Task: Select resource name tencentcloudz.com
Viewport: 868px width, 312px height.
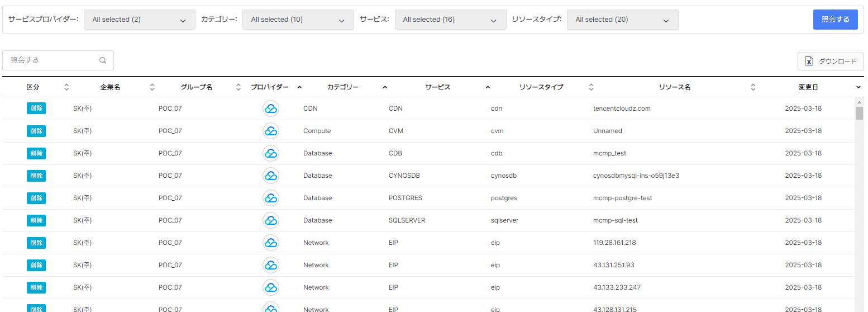Action: tap(622, 108)
